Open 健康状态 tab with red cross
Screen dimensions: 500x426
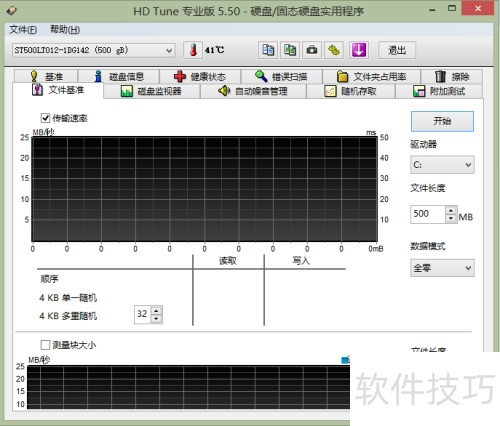click(200, 77)
